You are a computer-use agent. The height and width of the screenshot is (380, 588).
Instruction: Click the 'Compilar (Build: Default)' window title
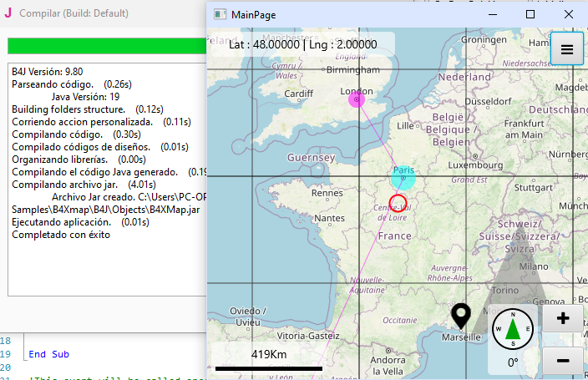pyautogui.click(x=73, y=13)
